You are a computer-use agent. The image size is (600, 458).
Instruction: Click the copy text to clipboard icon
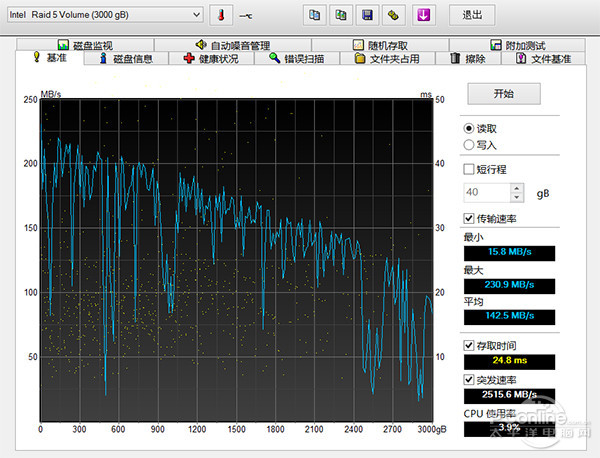point(315,15)
